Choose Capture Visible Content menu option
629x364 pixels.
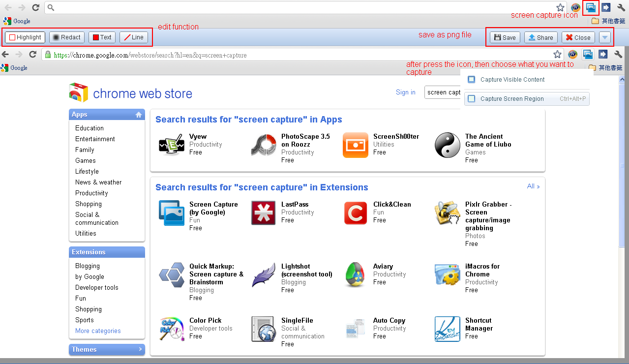pyautogui.click(x=512, y=80)
